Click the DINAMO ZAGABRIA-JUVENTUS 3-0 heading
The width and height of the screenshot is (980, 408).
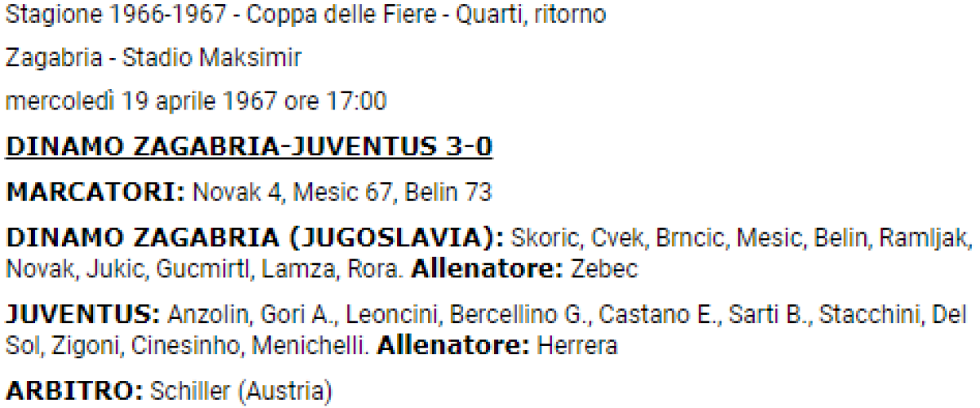tap(249, 148)
